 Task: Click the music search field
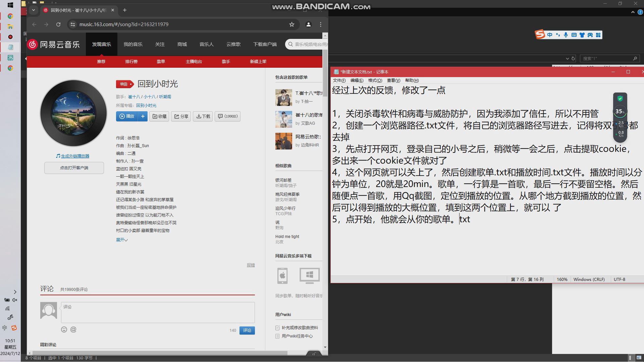[x=308, y=44]
